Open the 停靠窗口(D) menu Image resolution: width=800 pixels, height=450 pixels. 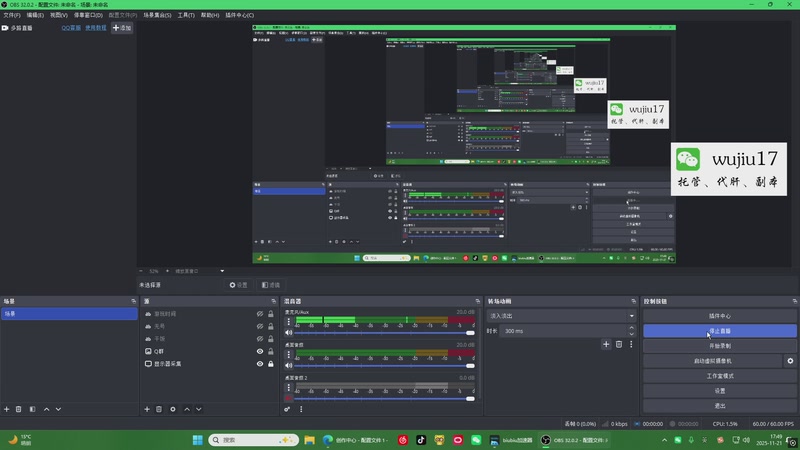coord(88,15)
